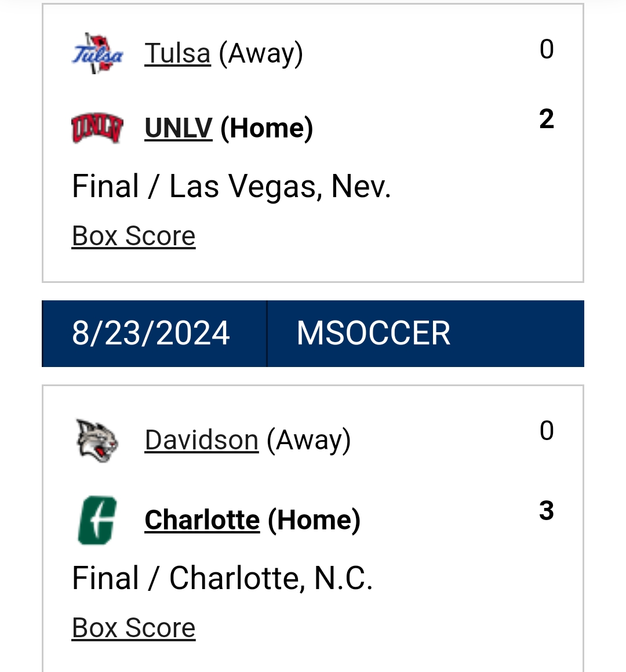Open the Tulsa team link
626x672 pixels.
[177, 53]
